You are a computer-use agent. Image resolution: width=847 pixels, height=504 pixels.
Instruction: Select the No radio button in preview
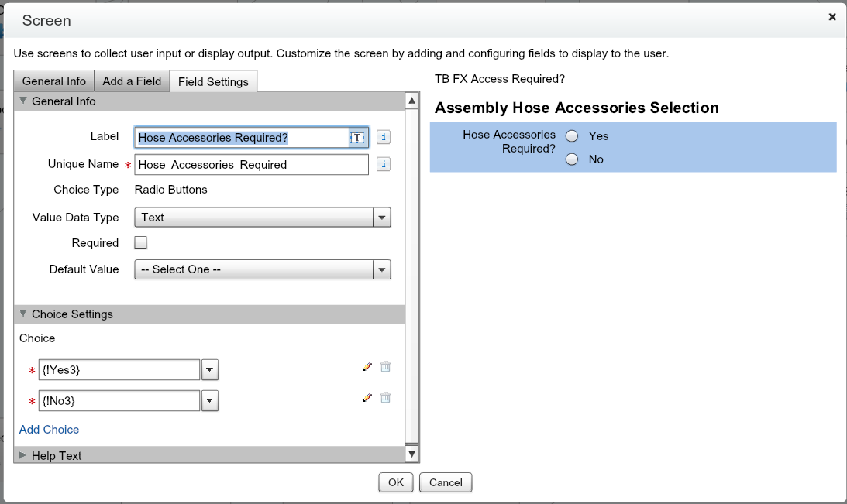[572, 159]
